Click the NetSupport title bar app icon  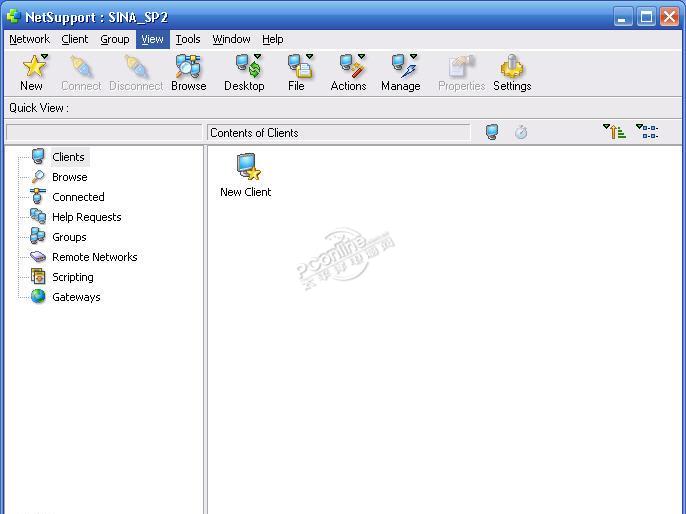(13, 16)
